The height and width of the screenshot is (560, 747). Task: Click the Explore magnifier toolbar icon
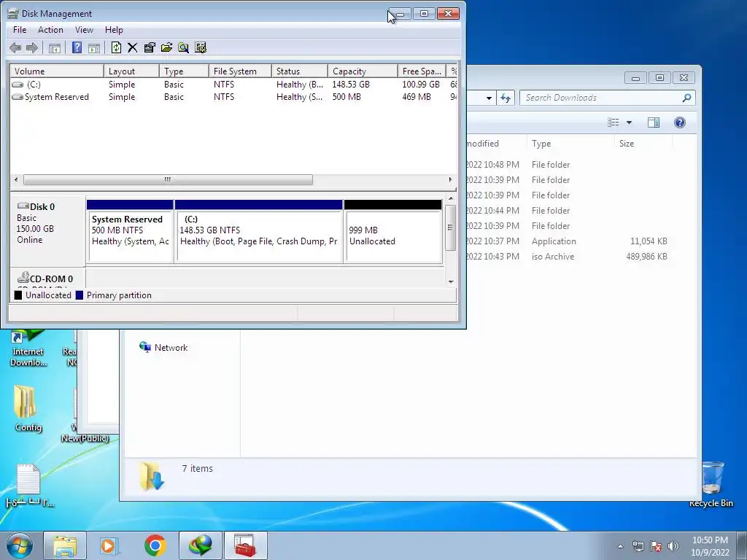(x=183, y=47)
